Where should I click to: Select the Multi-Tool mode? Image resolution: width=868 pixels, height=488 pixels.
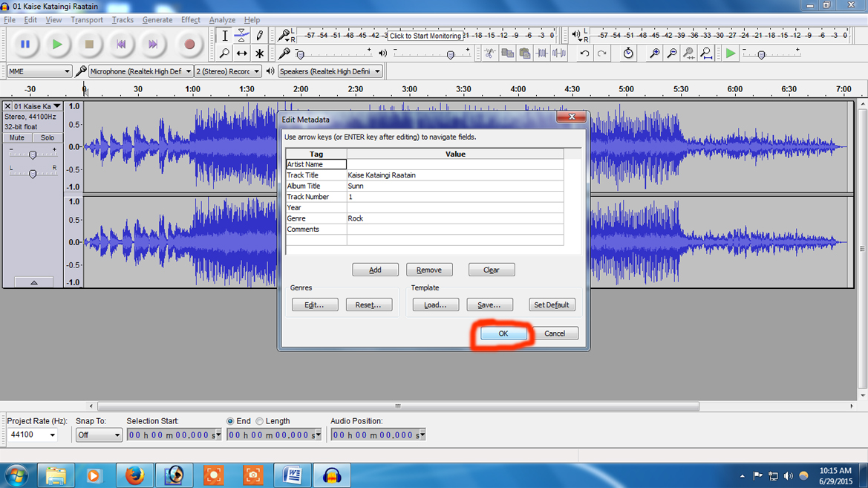(x=259, y=53)
